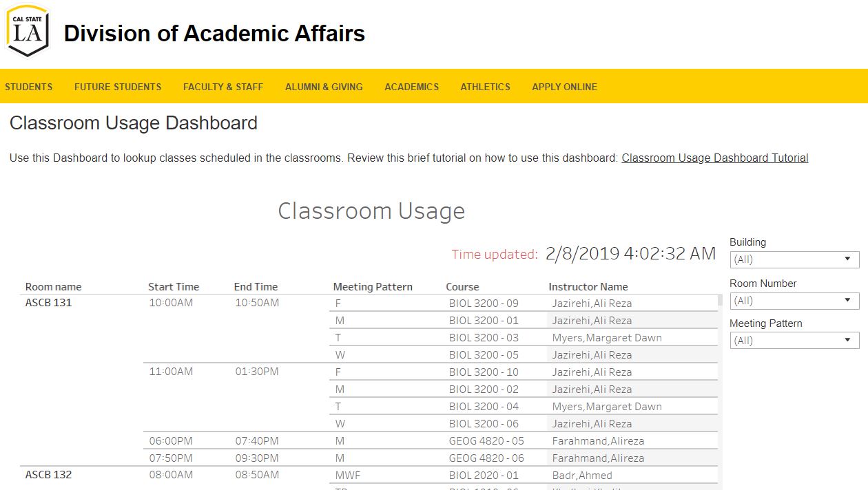Select course BIOL 2020 - 01
This screenshot has width=868, height=490.
coord(484,475)
